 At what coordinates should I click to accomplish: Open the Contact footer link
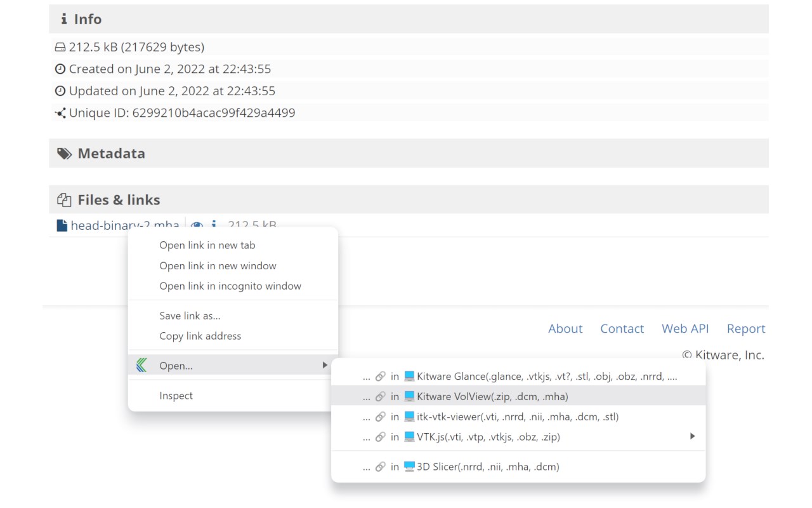[622, 329]
